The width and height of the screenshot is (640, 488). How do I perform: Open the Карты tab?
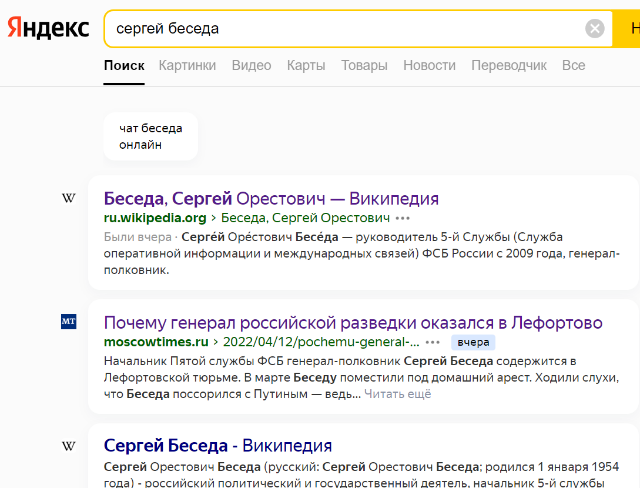point(306,65)
